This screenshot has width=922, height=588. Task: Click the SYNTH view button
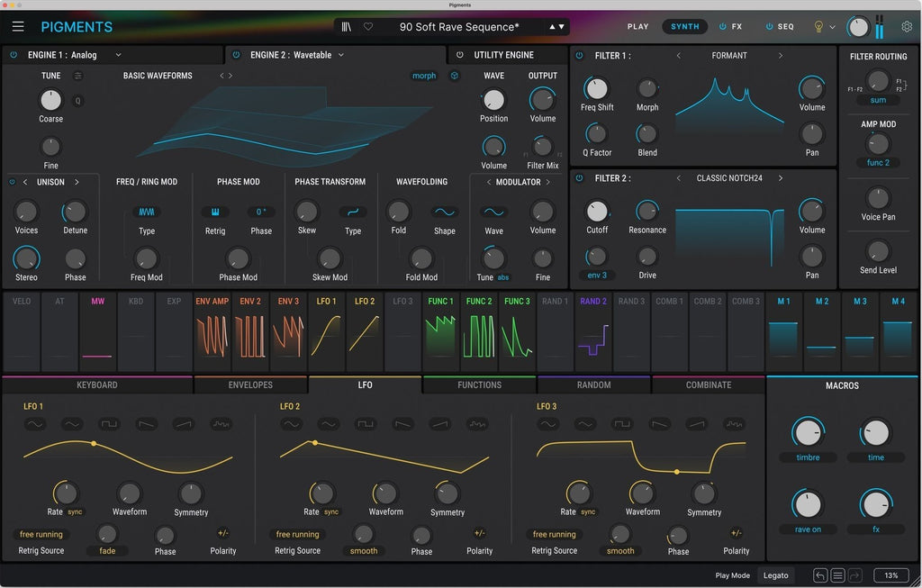click(685, 26)
